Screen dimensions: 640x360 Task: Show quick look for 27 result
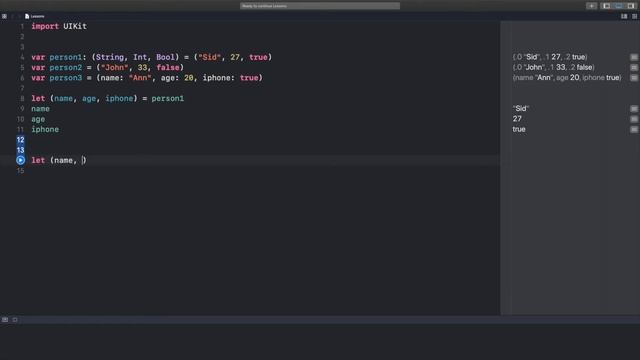tap(634, 119)
